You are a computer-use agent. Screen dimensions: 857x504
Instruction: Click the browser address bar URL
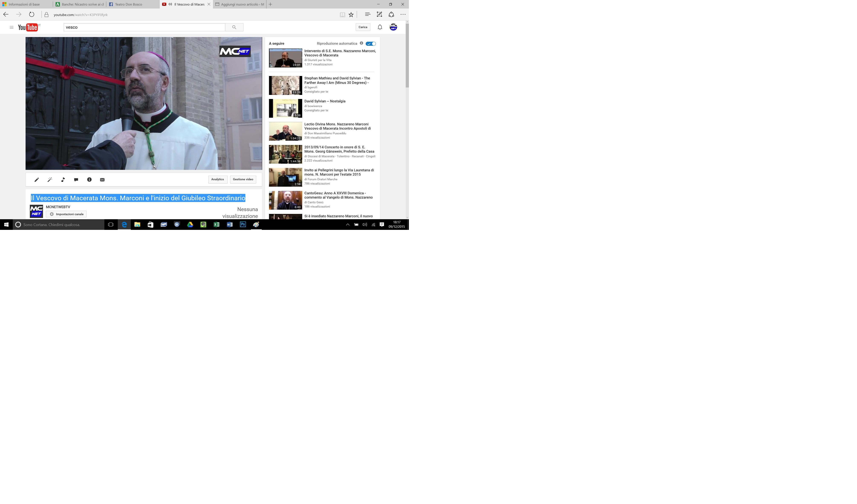(x=81, y=15)
